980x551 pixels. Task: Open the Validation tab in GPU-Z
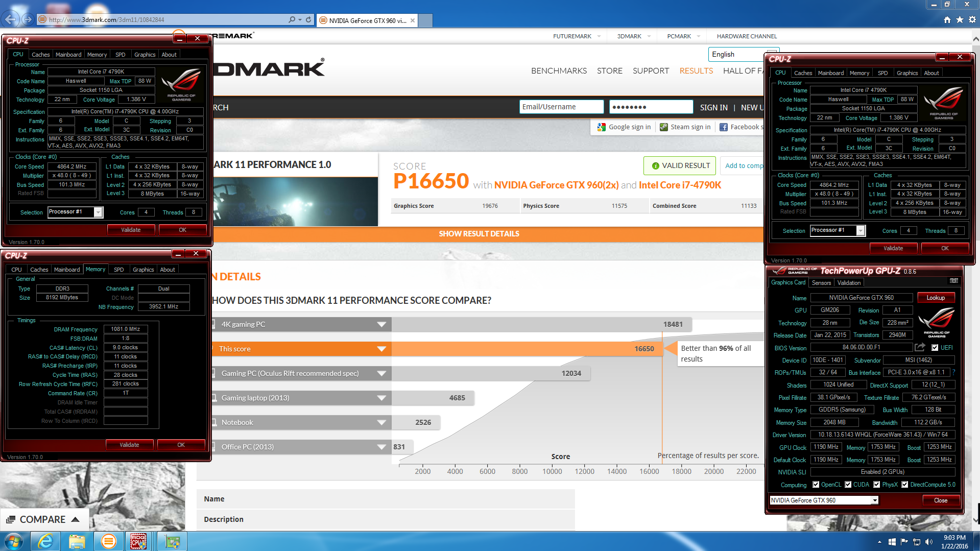(x=849, y=283)
